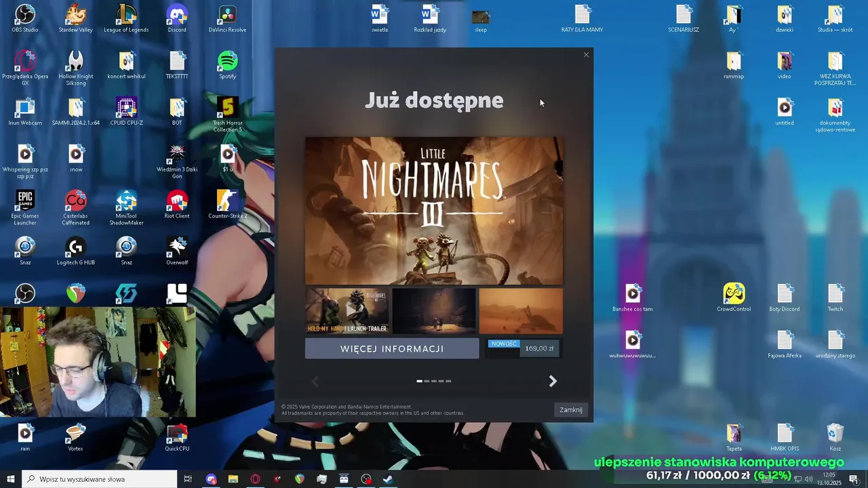Open Opera GX from the taskbar

coord(255,479)
